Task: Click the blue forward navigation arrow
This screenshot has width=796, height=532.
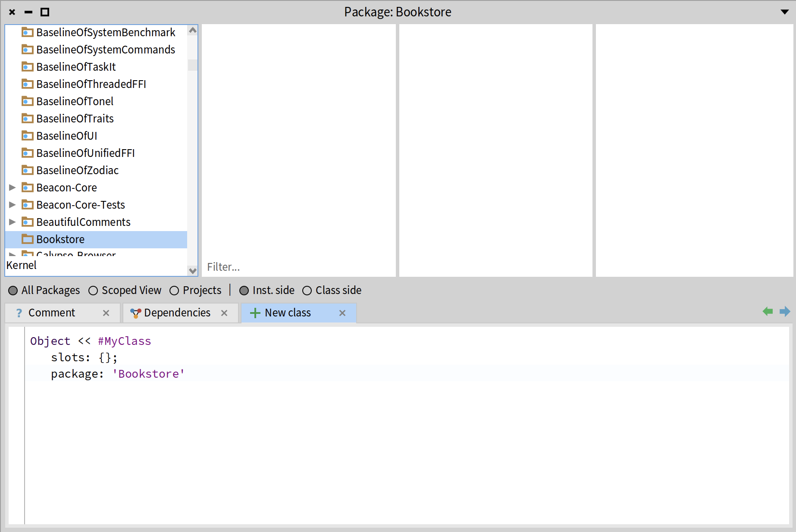Action: tap(785, 311)
